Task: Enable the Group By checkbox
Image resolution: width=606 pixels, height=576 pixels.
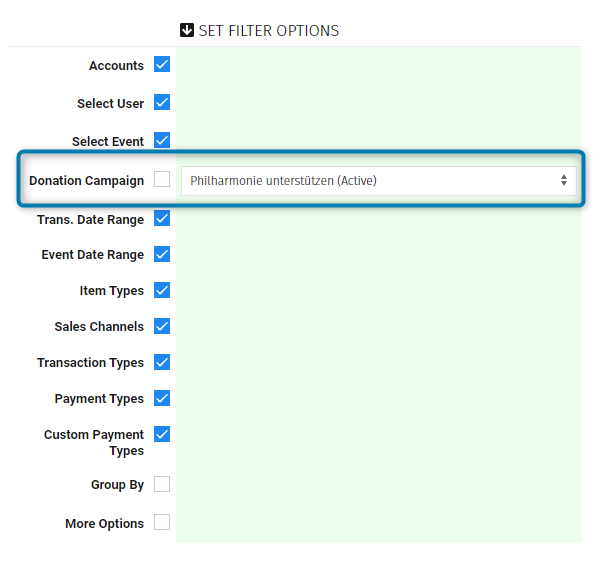Action: (x=162, y=484)
